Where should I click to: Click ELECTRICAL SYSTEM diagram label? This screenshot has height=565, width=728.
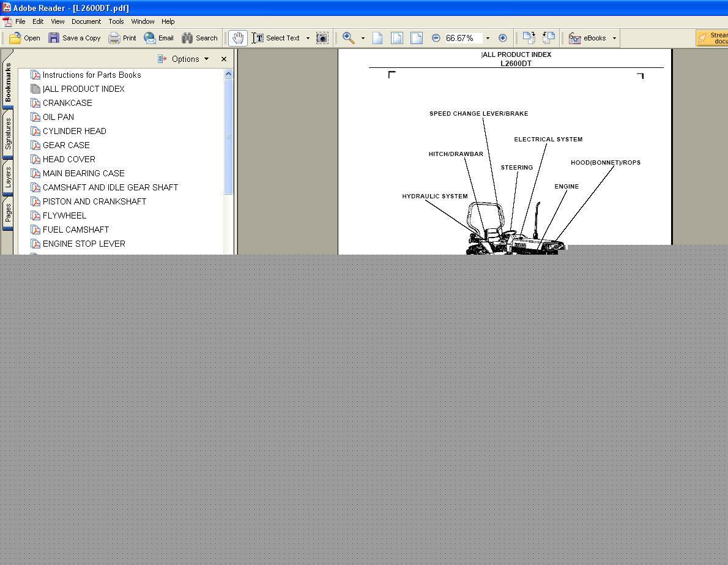[548, 139]
